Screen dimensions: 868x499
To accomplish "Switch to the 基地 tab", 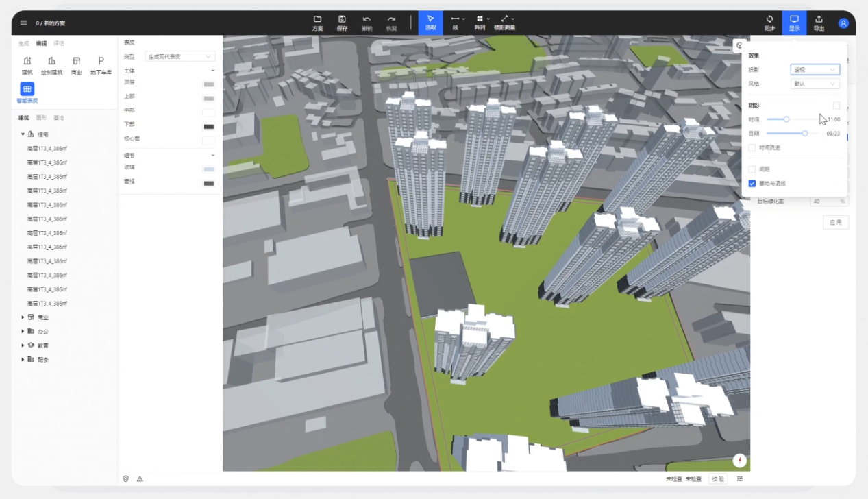I will coord(59,118).
